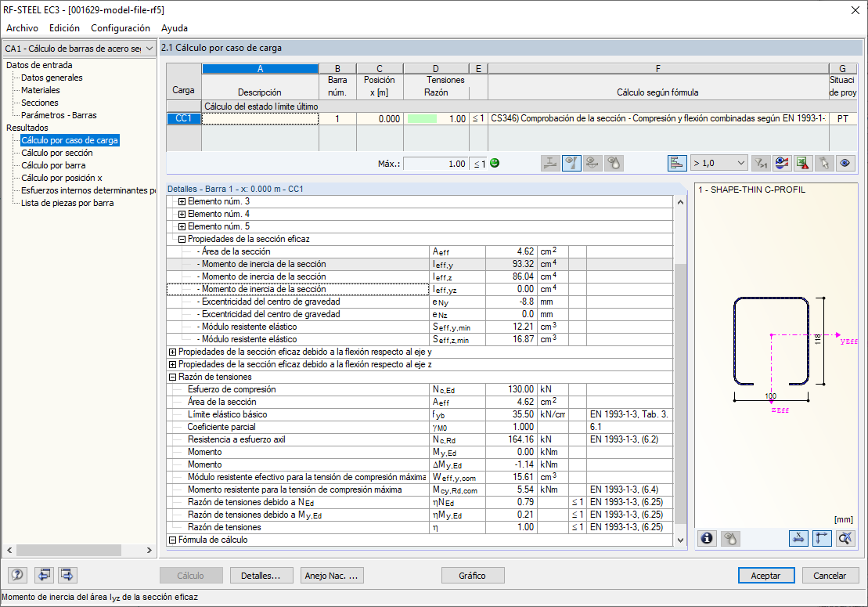This screenshot has height=607, width=868.
Task: Collapse 'Propiedades de la sección eficaz'
Action: coord(182,239)
